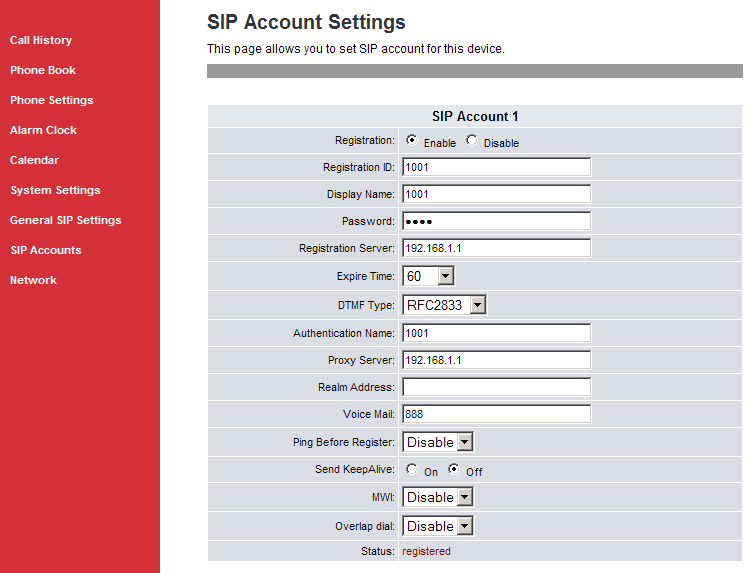The width and height of the screenshot is (756, 573).
Task: Focus the Password field
Action: pyautogui.click(x=497, y=221)
